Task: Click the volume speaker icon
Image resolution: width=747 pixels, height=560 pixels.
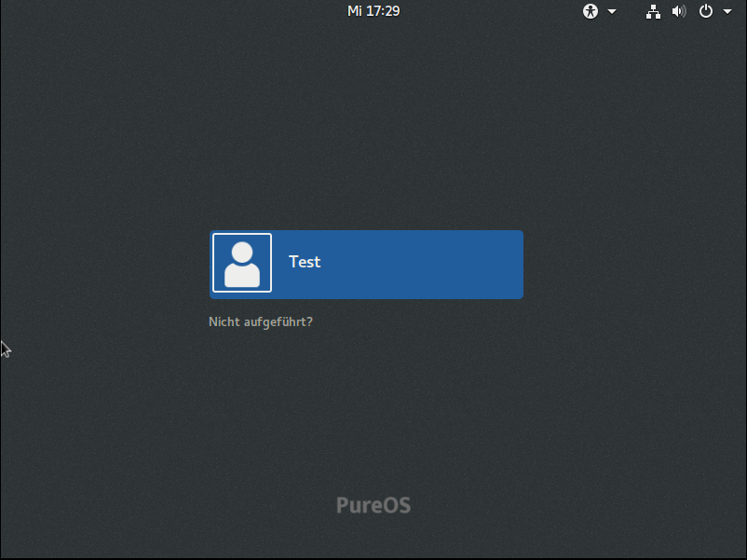Action: 678,11
